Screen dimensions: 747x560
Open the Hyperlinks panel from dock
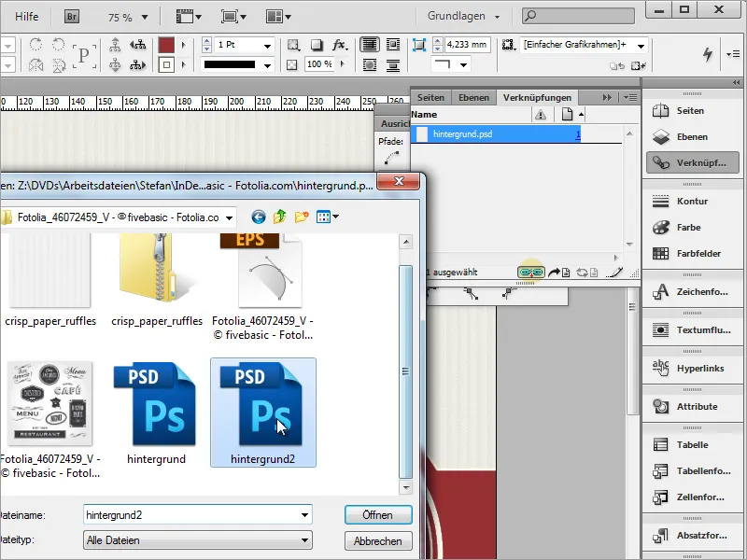click(691, 369)
